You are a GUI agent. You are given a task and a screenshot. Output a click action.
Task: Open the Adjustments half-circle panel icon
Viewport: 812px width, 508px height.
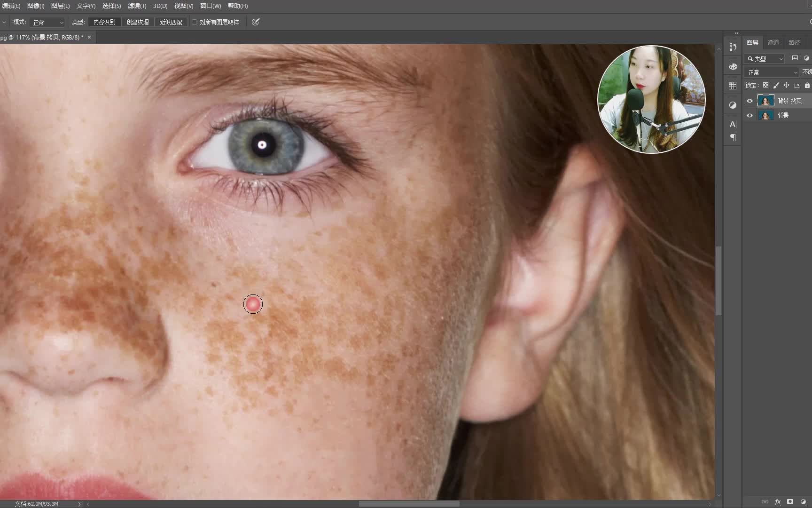(x=733, y=105)
